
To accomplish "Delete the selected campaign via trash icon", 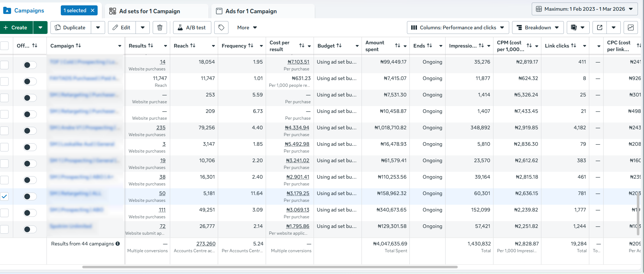I will click(x=160, y=28).
